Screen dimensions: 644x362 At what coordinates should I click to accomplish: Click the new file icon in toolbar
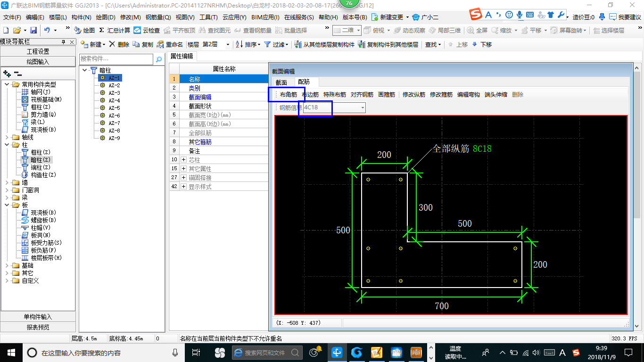click(6, 30)
